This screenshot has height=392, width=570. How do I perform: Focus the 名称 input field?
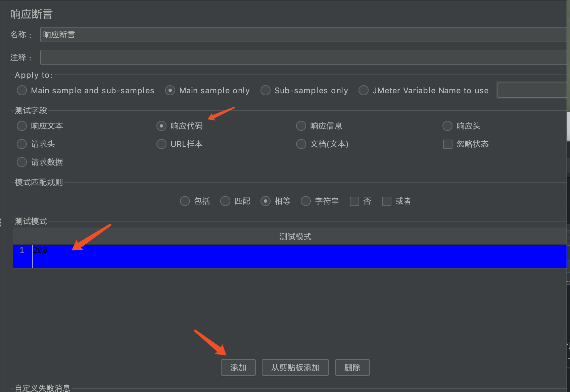[x=303, y=35]
